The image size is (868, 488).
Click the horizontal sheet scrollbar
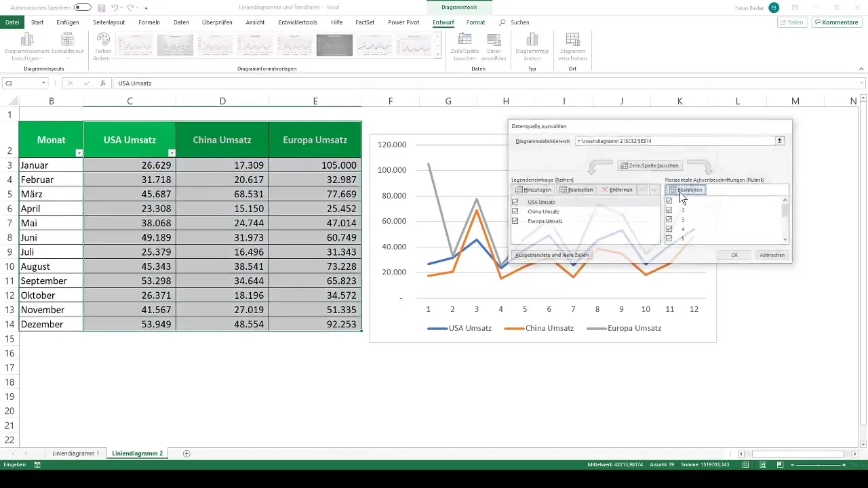(x=797, y=453)
